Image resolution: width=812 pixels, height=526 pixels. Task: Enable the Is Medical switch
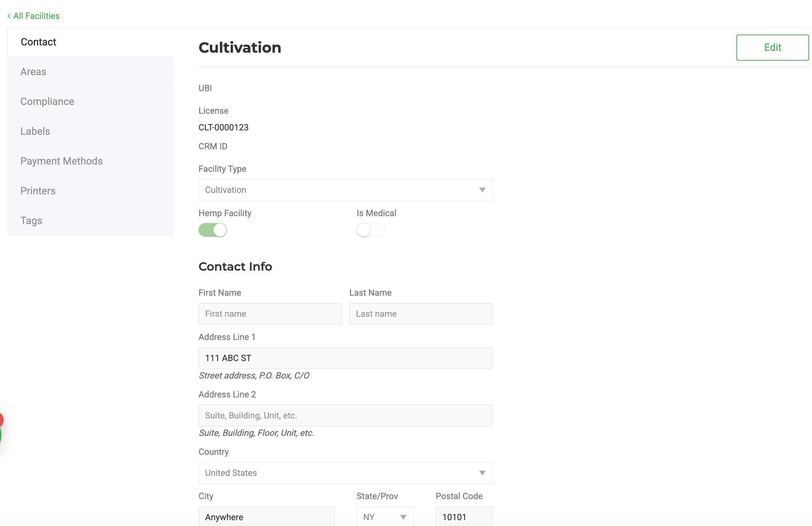coord(370,230)
